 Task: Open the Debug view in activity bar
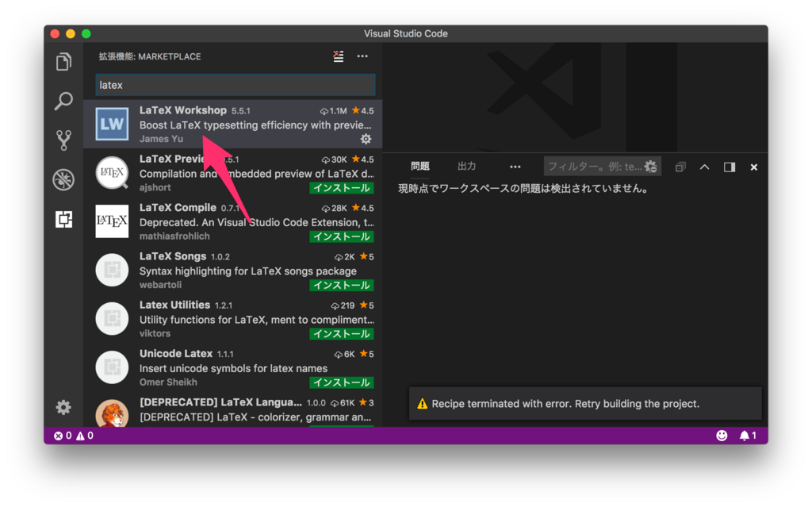tap(63, 179)
